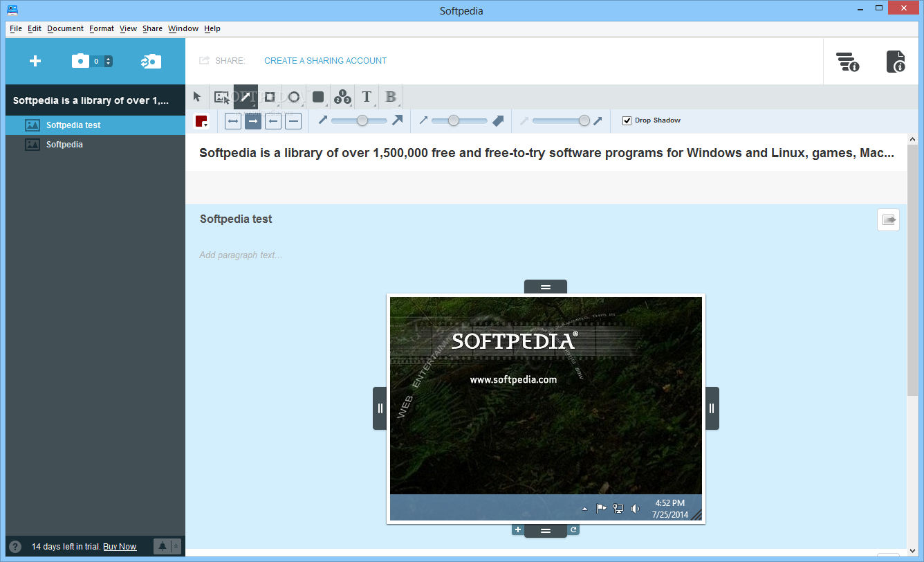Open the Help menu
The image size is (924, 562).
tap(212, 28)
